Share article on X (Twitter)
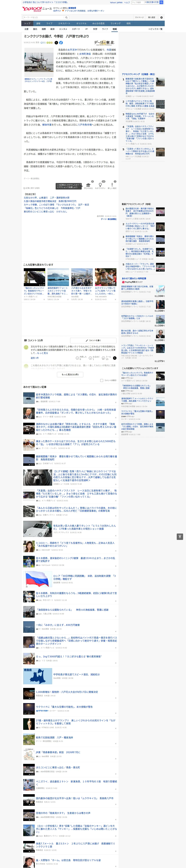186x868 pixels. coord(56,43)
